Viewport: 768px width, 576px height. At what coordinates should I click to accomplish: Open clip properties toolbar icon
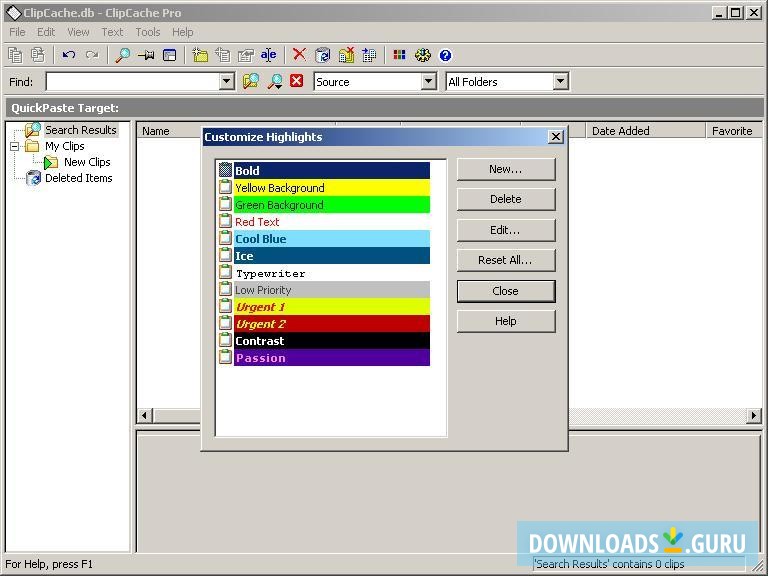245,55
